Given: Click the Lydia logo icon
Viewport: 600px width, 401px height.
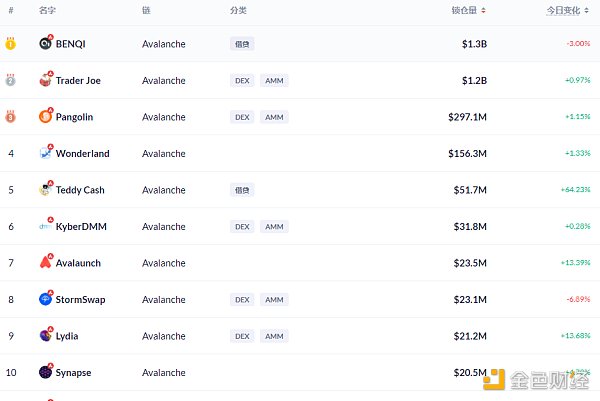Looking at the screenshot, I should coord(45,336).
